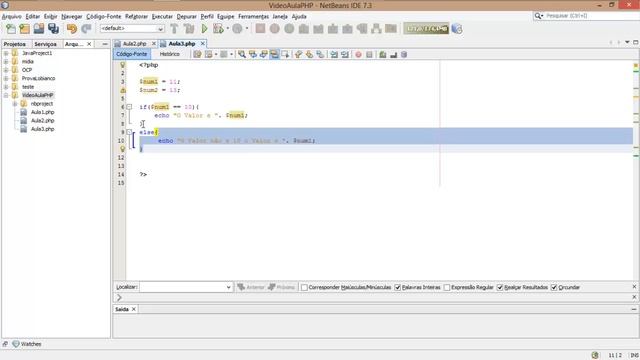The width and height of the screenshot is (640, 360).
Task: Uncheck the Palavras Inteiras checkbox
Action: click(398, 287)
